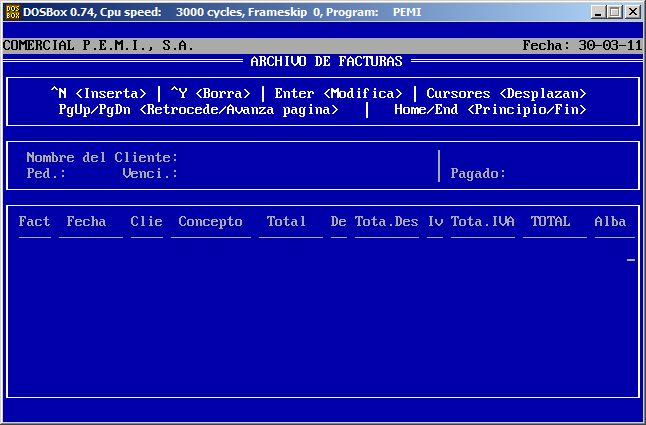Click the Clie column header
This screenshot has width=646, height=425.
146,221
